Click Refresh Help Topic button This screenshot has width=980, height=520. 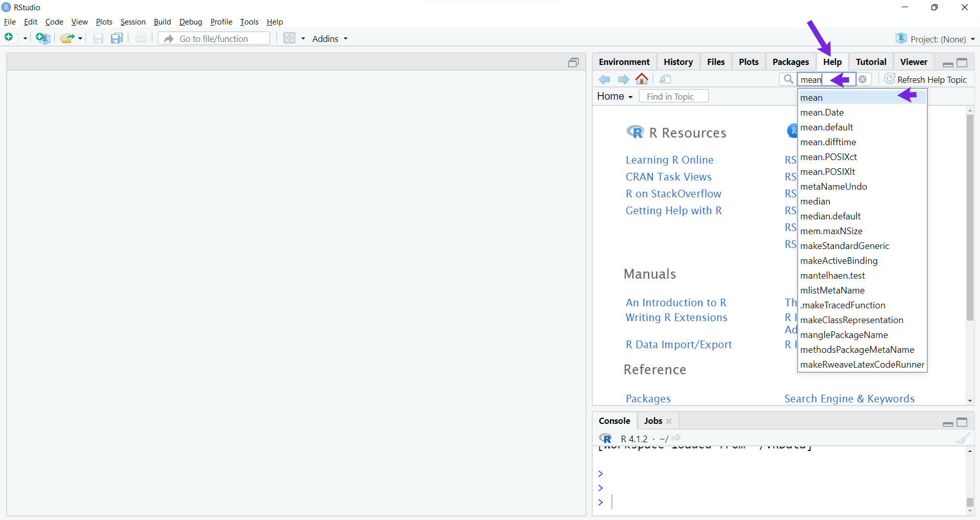point(926,79)
